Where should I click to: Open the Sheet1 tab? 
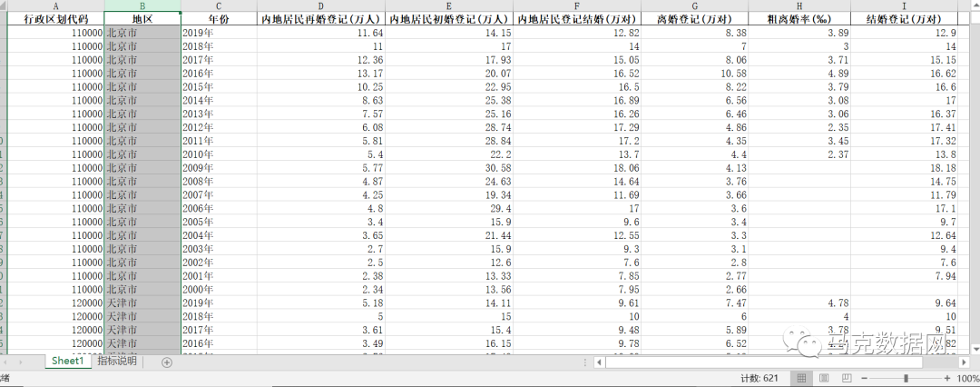67,362
